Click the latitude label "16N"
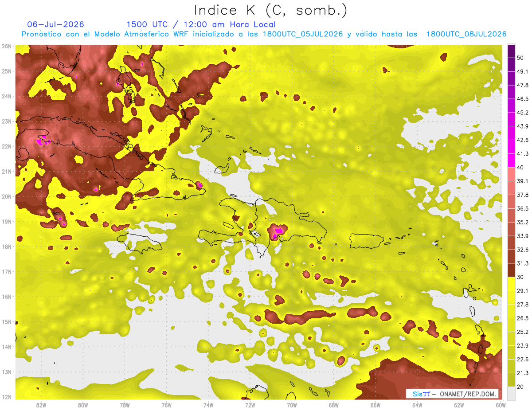This screenshot has height=411, width=532. coord(7,297)
